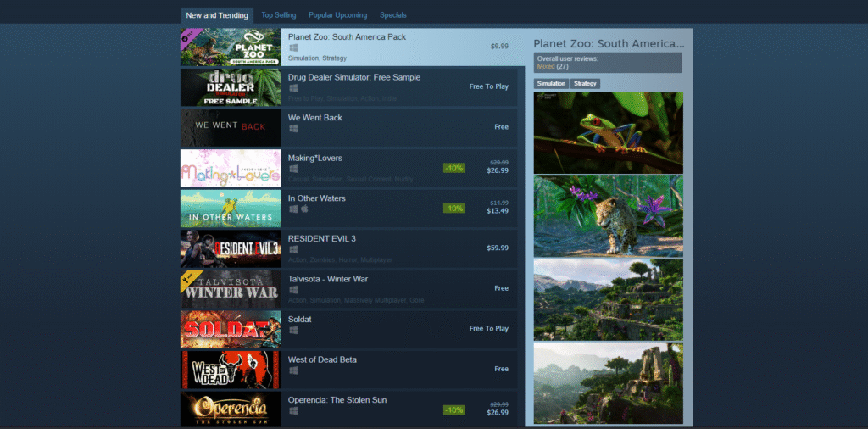The image size is (868, 429).
Task: Click the Operencia capsule image
Action: 231,409
